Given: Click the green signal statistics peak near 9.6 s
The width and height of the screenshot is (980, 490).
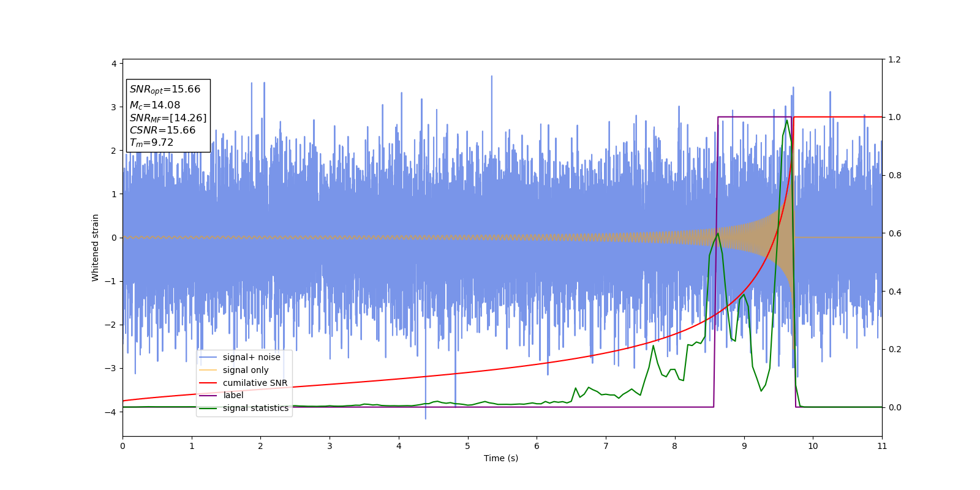Looking at the screenshot, I should pos(787,121).
